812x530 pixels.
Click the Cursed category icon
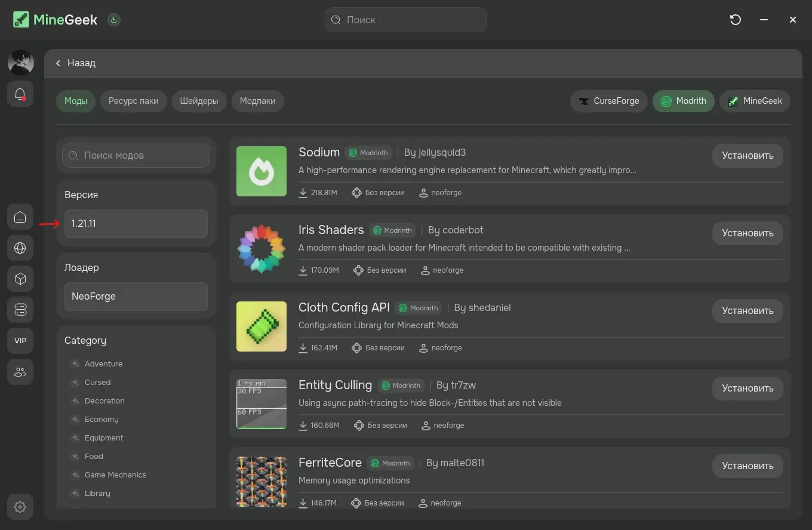[75, 382]
